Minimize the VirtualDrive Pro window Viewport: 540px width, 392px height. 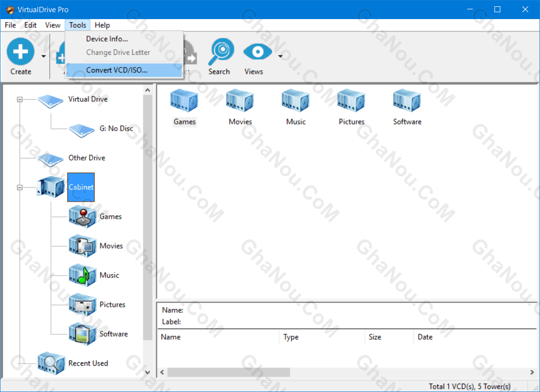tap(470, 9)
